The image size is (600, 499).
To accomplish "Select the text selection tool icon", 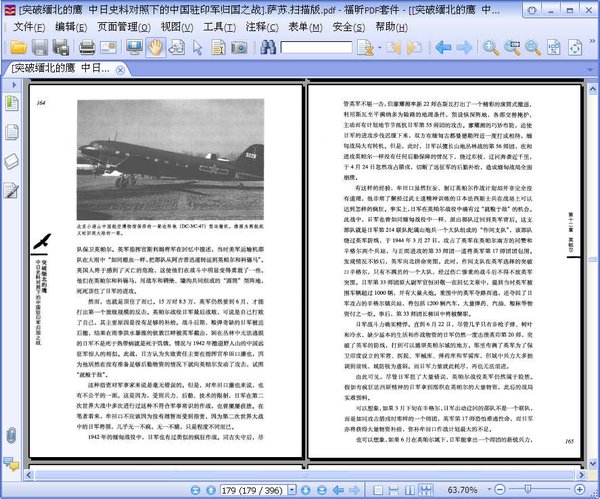I will pyautogui.click(x=218, y=48).
